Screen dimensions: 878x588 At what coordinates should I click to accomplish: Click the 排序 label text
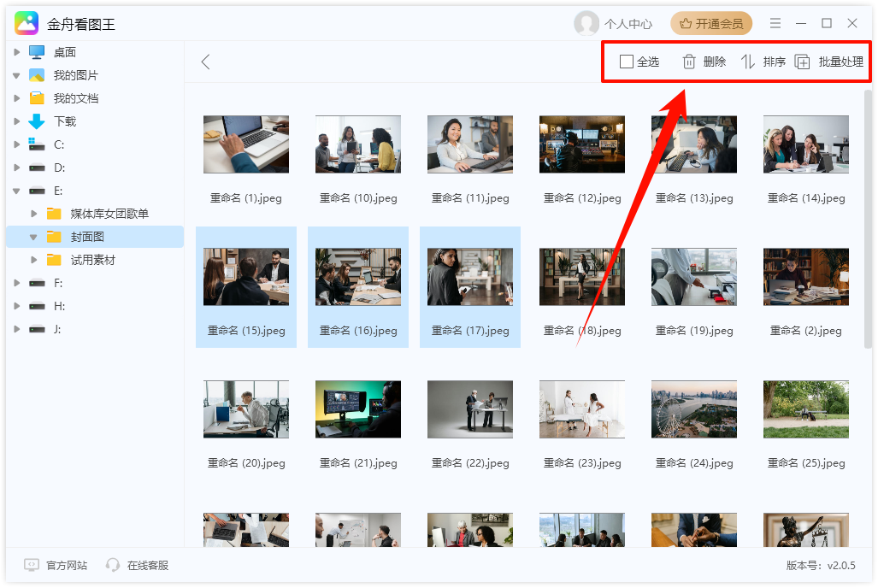coord(775,62)
